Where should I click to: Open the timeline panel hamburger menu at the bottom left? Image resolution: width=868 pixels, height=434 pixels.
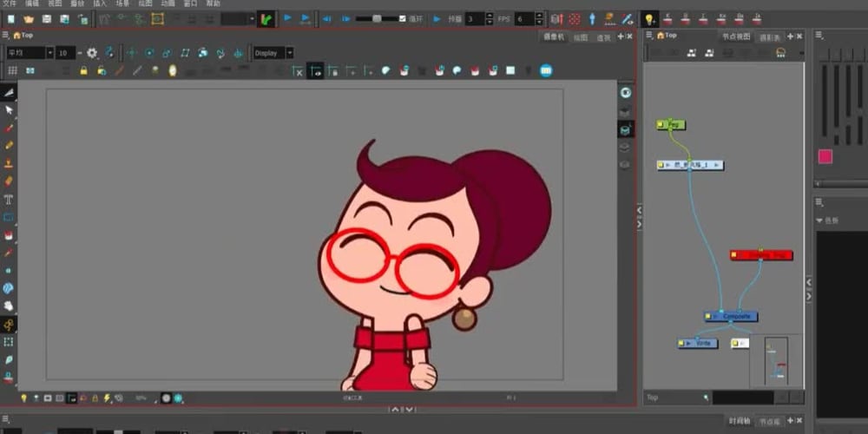5,419
